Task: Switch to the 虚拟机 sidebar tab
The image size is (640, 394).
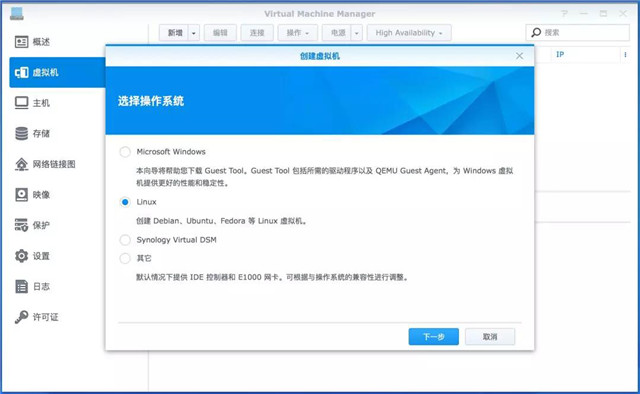Action: tap(57, 72)
